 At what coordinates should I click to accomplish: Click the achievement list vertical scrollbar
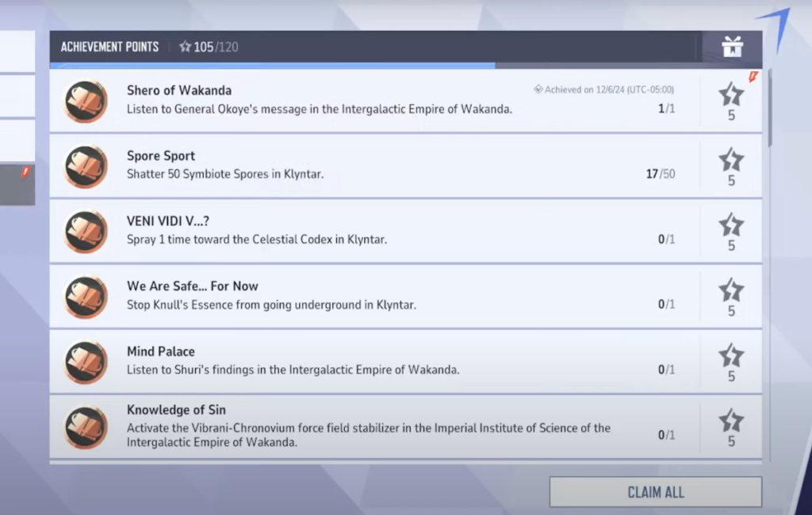tap(770, 109)
